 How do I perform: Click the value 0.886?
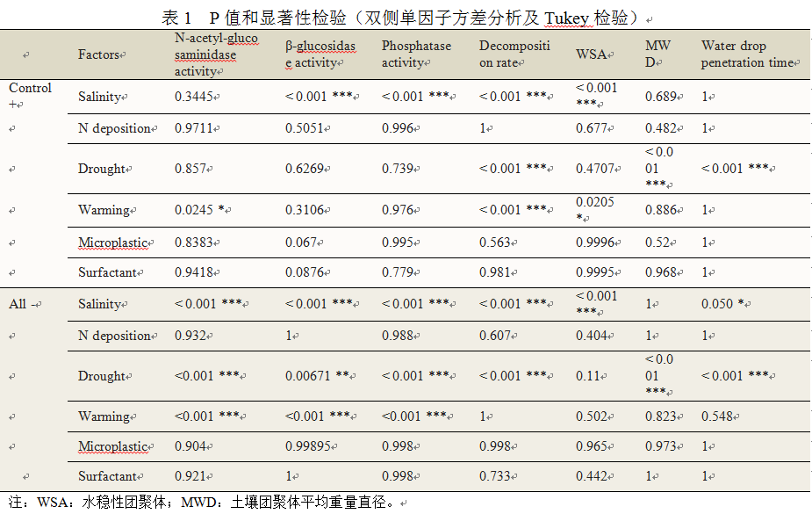pyautogui.click(x=661, y=210)
